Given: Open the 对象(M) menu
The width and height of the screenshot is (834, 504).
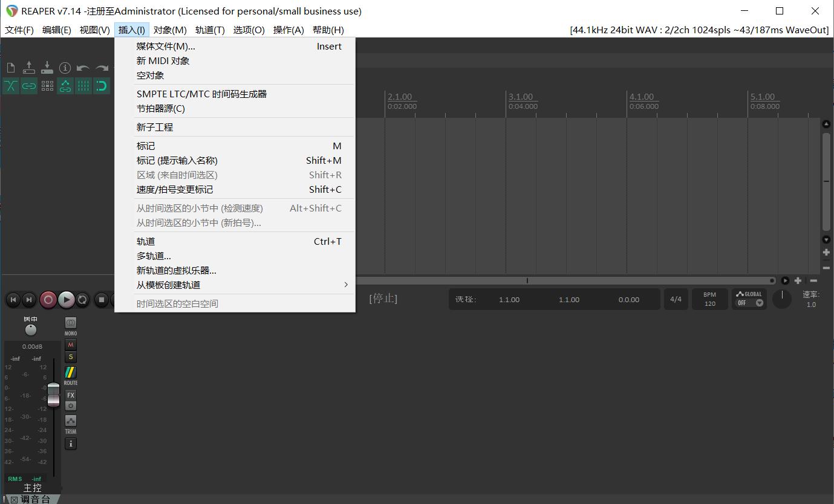Looking at the screenshot, I should tap(170, 30).
